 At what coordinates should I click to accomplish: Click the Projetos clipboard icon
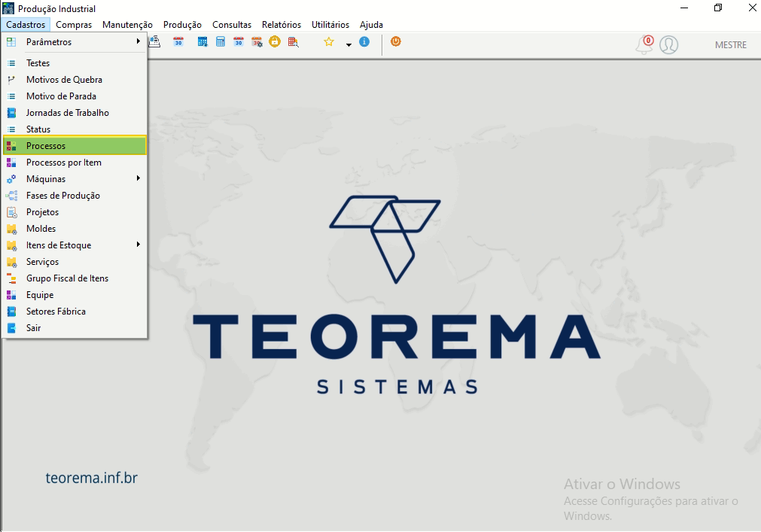coord(11,212)
